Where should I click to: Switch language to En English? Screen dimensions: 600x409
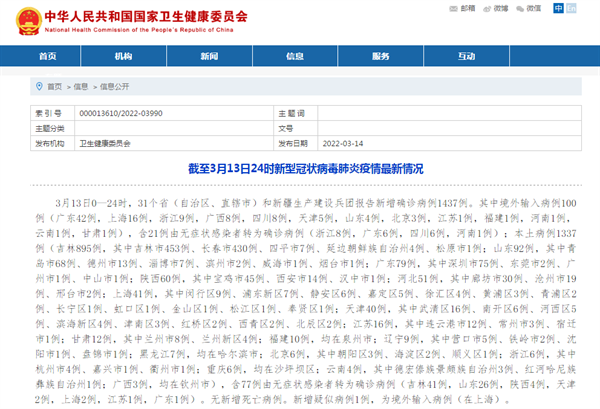pos(571,8)
